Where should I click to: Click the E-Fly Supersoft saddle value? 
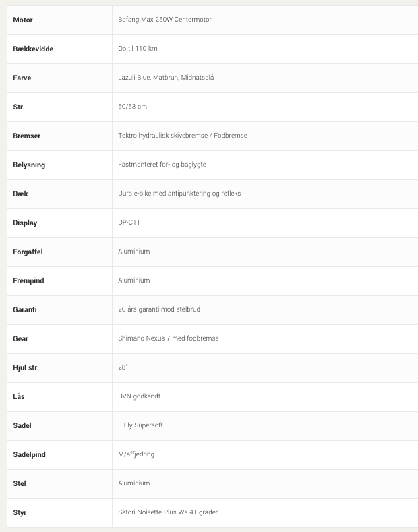tap(140, 425)
